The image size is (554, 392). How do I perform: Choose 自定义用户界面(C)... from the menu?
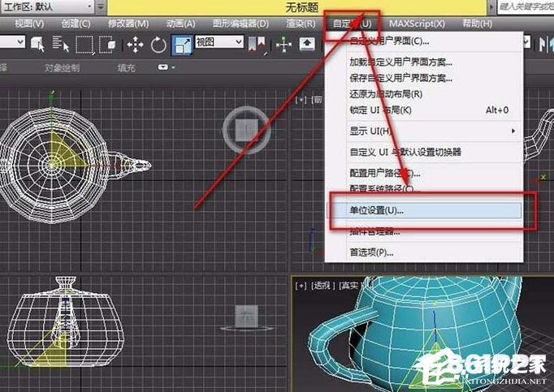(424, 41)
